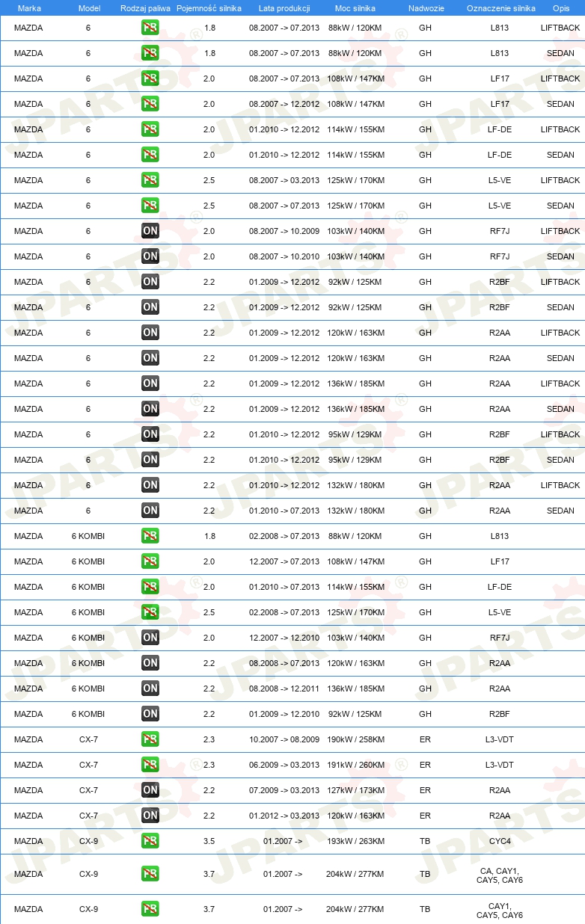Click the 'Moc silnika' column header
Image resolution: width=585 pixels, height=924 pixels.
pyautogui.click(x=355, y=8)
